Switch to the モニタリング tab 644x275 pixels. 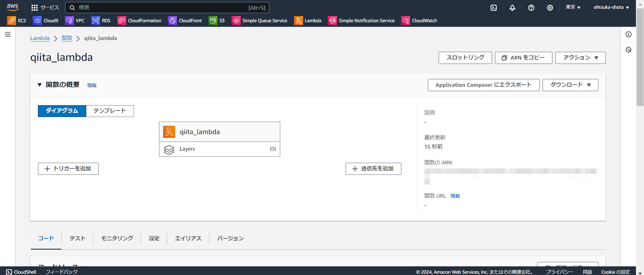(x=117, y=238)
